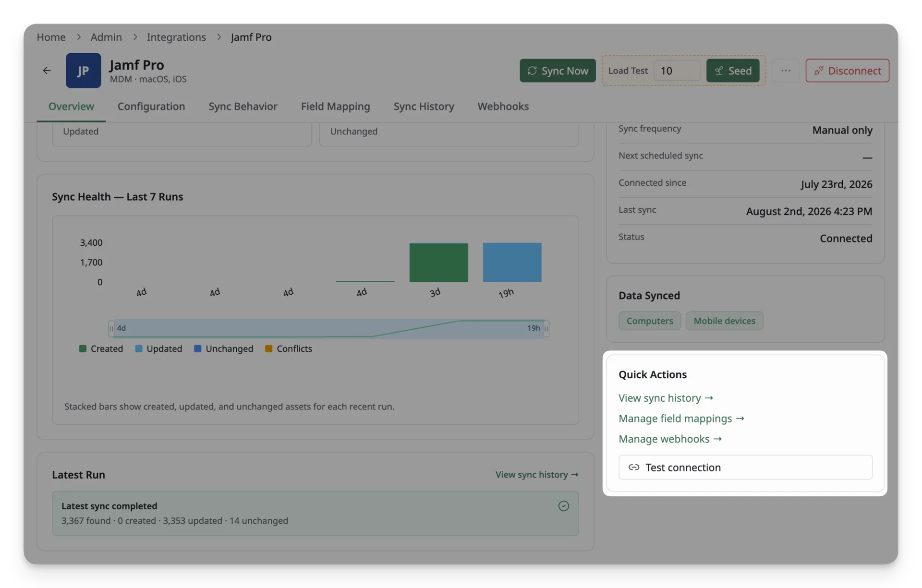Open the Sync Behavior tab
This screenshot has height=588, width=922.
pos(243,106)
